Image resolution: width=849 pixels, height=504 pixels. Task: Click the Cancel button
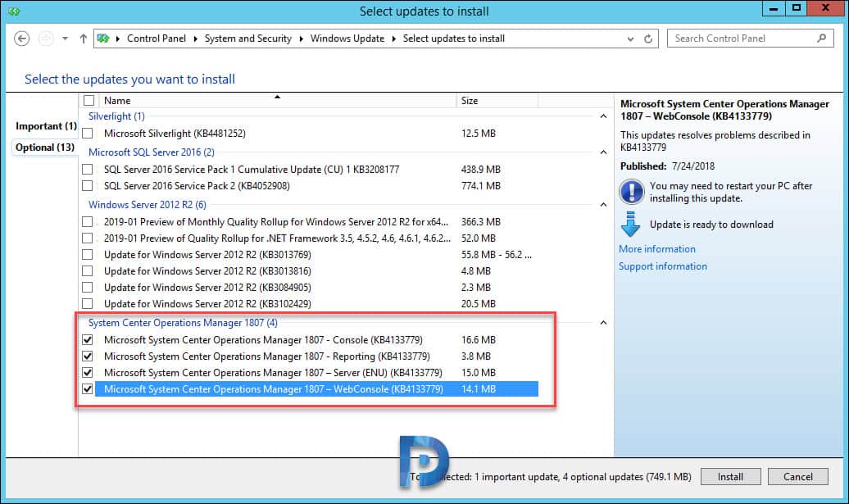(x=797, y=477)
